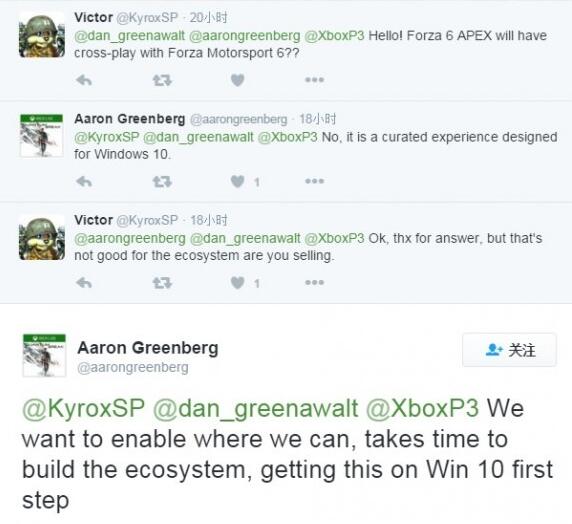The height and width of the screenshot is (524, 572).
Task: Retweet Aaron Greenberg's Windows 10 tweet
Action: pos(162,181)
